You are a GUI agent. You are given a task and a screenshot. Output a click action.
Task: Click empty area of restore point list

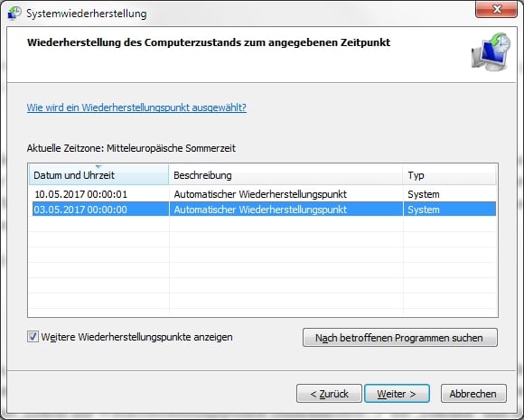click(x=264, y=267)
